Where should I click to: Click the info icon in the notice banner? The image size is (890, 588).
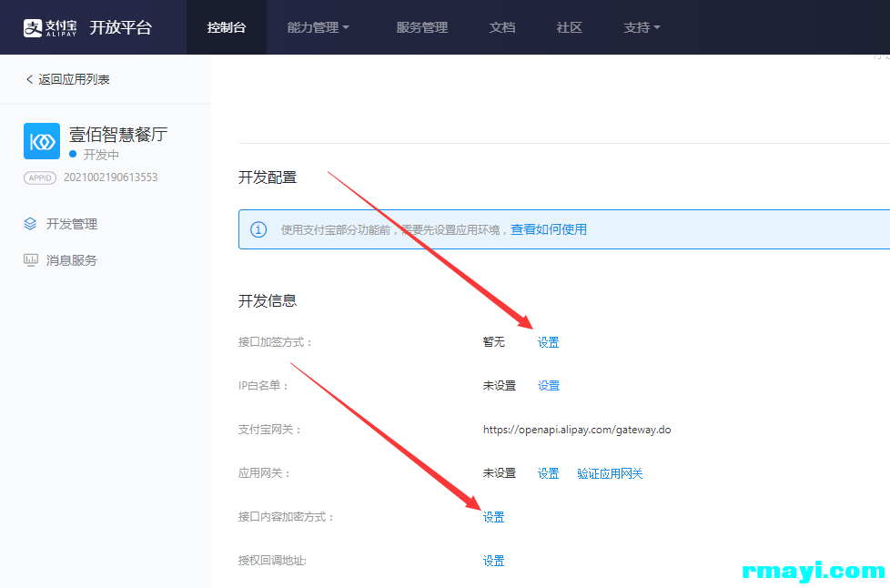(x=258, y=229)
